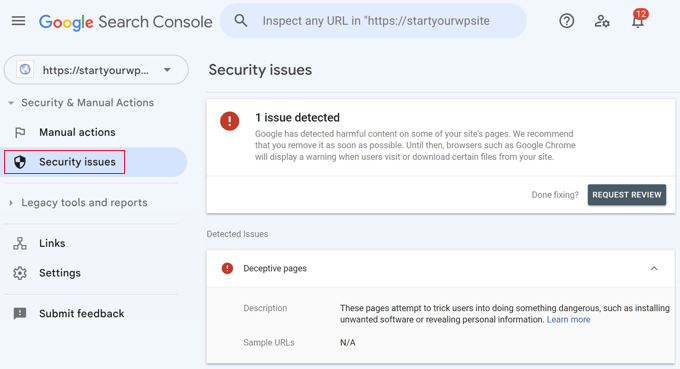The image size is (680, 369).
Task: Click the Google Search Console logo
Action: click(x=126, y=22)
